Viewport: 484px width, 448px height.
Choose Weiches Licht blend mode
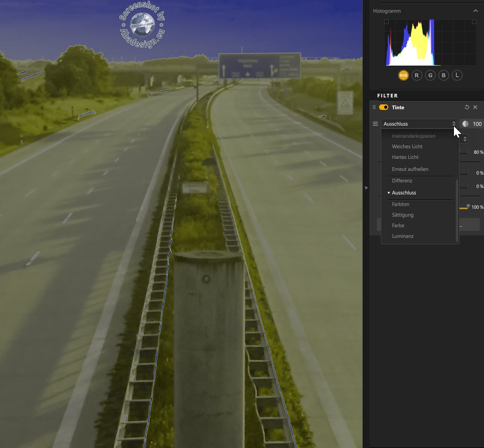407,146
